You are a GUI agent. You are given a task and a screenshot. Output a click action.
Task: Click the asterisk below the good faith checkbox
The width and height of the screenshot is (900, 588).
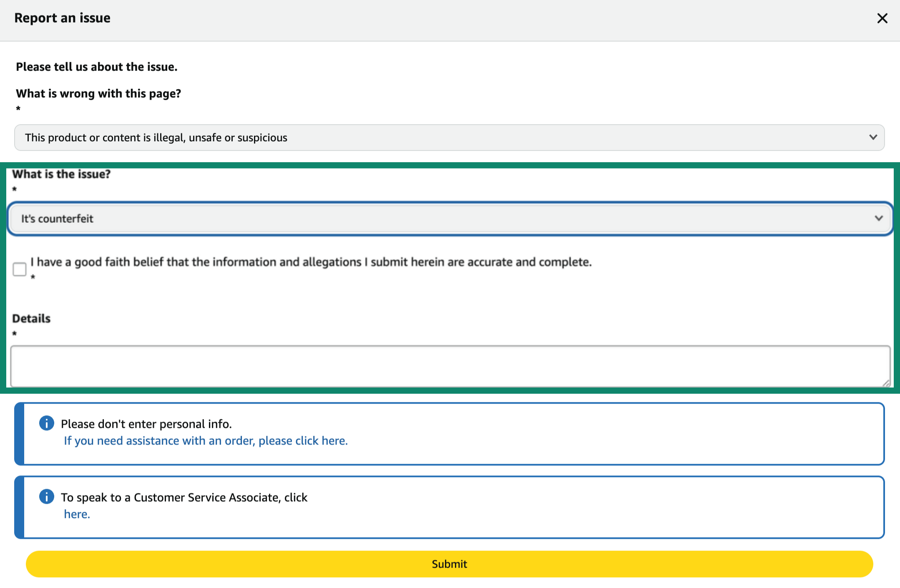(x=33, y=277)
